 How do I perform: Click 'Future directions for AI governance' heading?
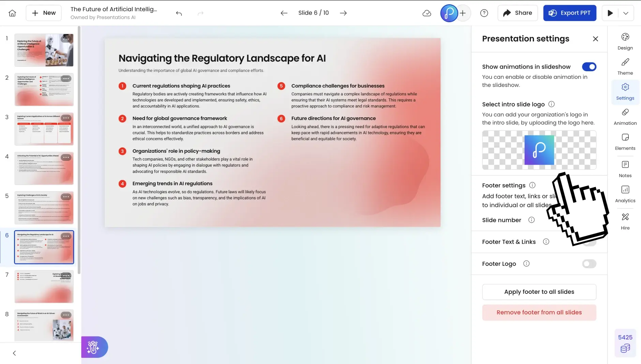[x=333, y=119]
